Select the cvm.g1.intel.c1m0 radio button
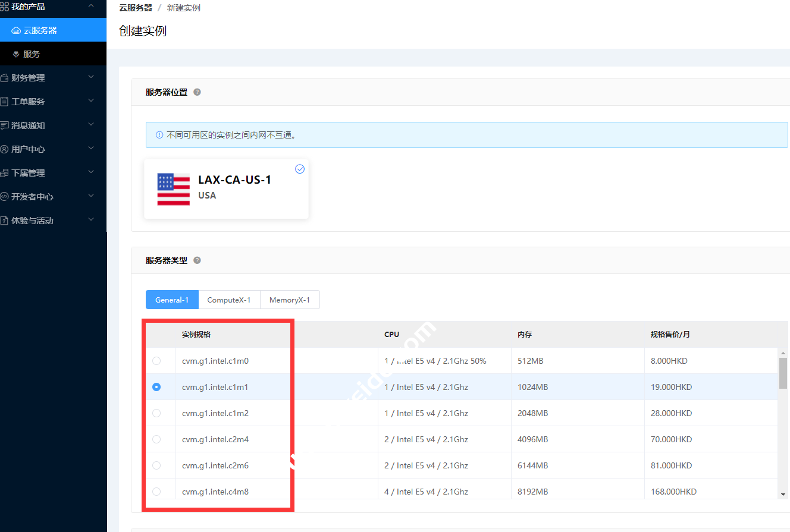Image resolution: width=790 pixels, height=532 pixels. [x=156, y=361]
